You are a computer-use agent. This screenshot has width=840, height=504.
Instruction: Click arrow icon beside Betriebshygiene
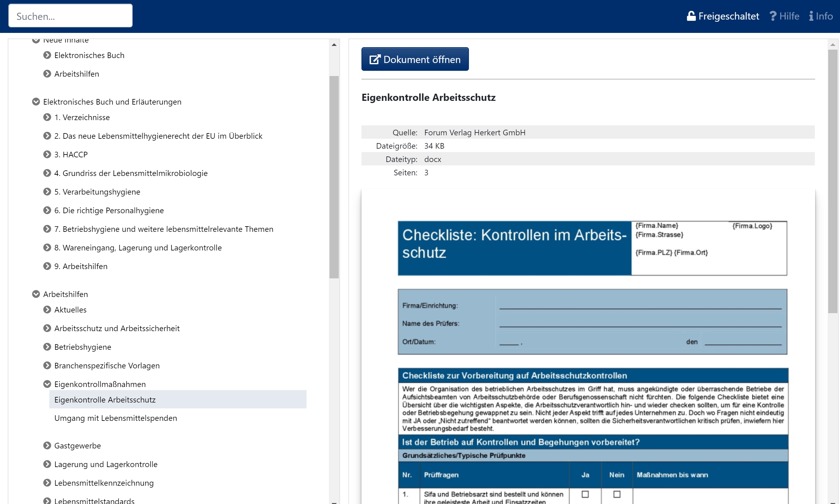coord(47,347)
